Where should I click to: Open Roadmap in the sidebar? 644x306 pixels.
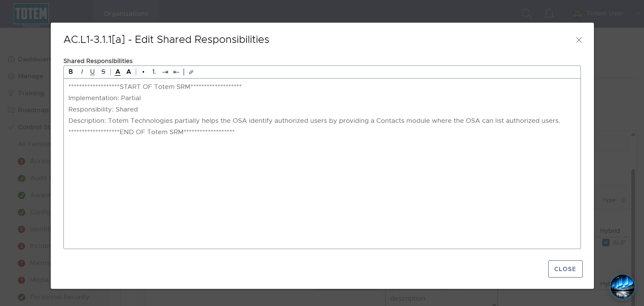(28, 110)
